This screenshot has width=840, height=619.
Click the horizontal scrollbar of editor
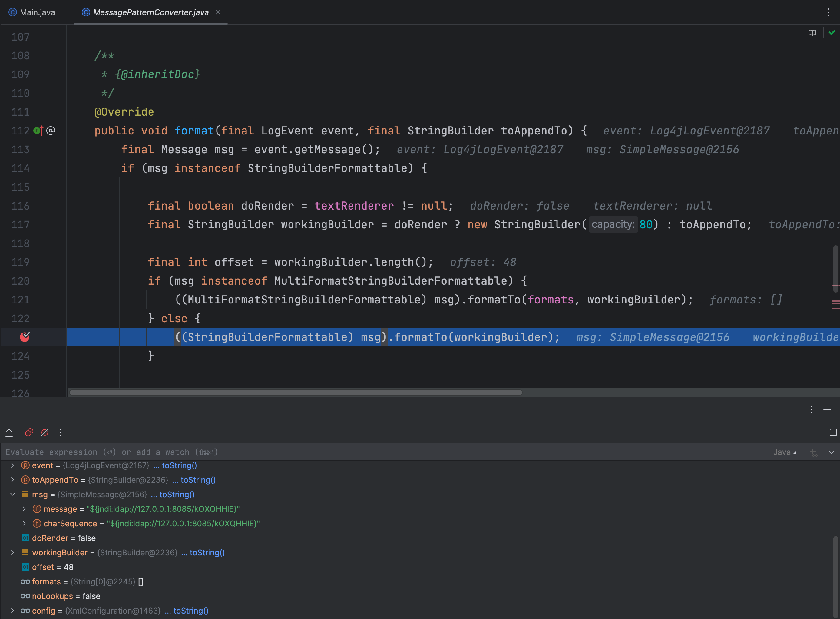[x=296, y=392]
